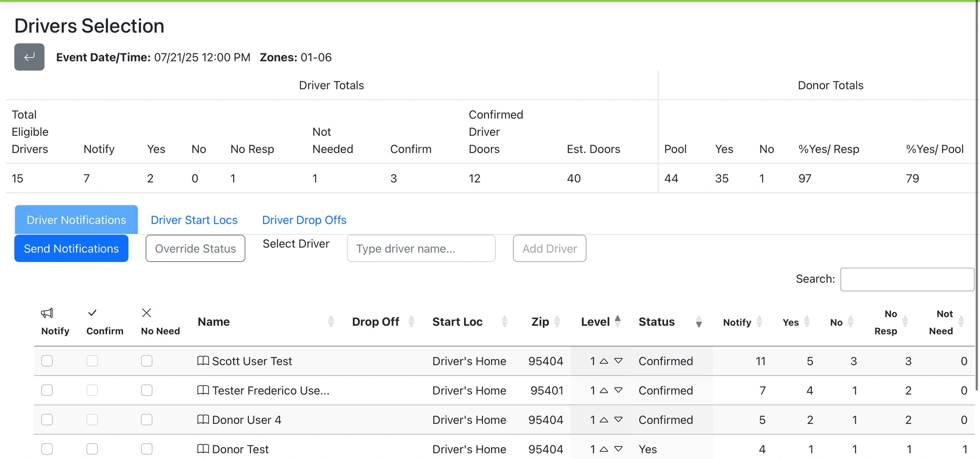This screenshot has width=980, height=459.
Task: Switch to Driver Start Locs tab
Action: click(194, 220)
